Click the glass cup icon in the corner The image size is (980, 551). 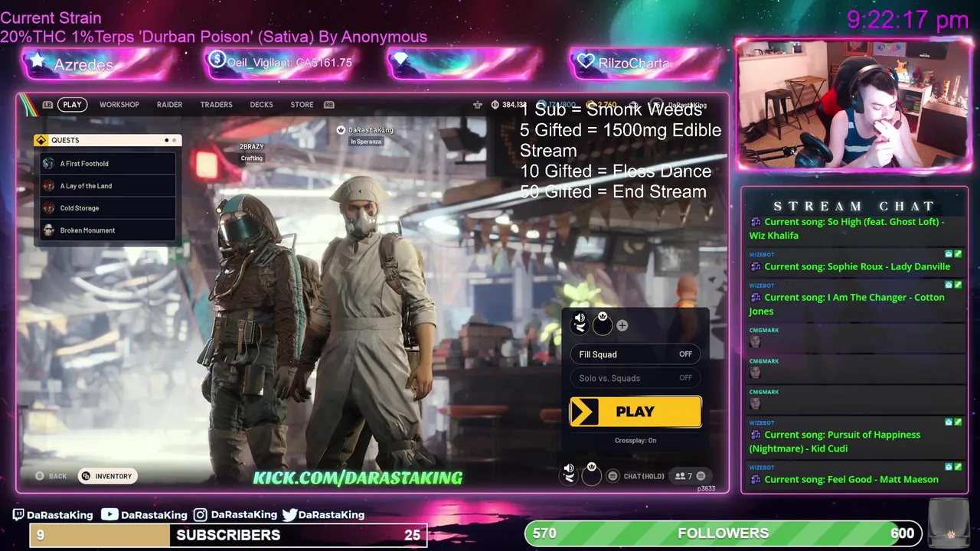(950, 525)
